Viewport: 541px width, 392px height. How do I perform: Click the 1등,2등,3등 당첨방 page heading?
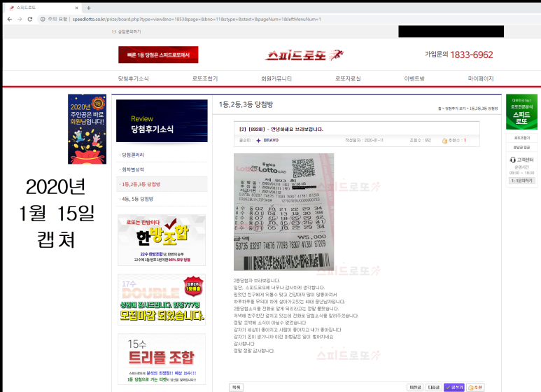246,104
